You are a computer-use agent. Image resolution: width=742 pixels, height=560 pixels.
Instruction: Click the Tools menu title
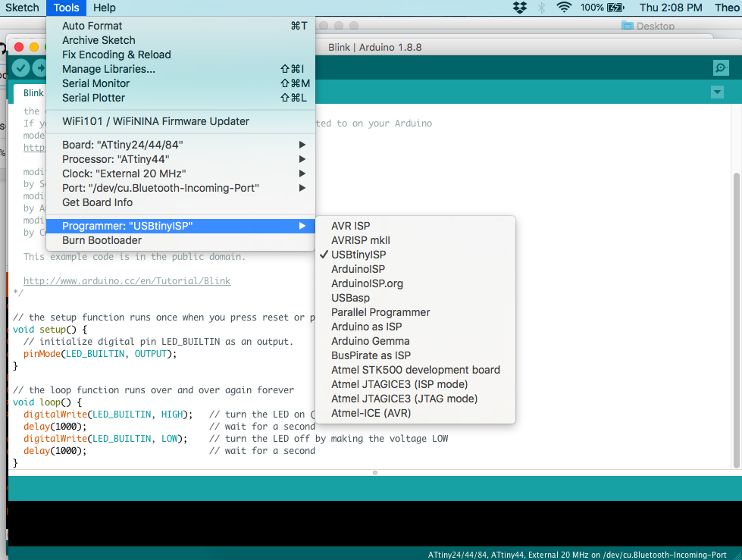[66, 8]
